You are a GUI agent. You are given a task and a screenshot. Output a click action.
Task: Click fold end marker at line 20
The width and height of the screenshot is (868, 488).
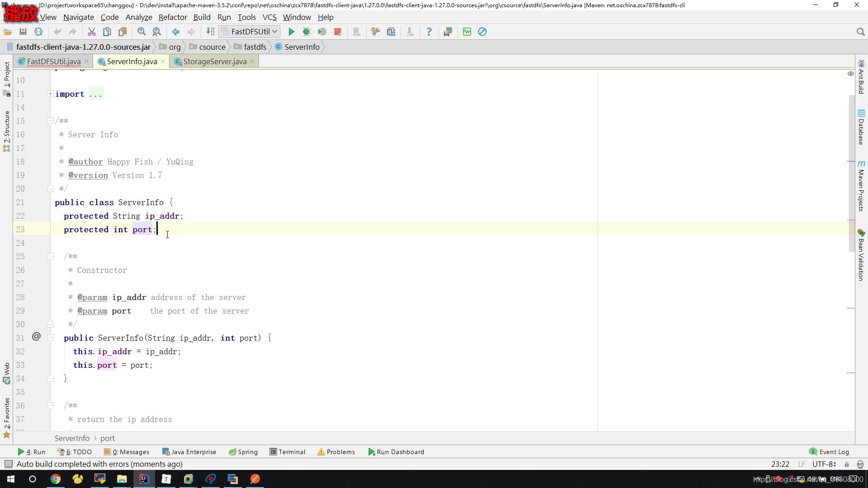click(x=50, y=189)
